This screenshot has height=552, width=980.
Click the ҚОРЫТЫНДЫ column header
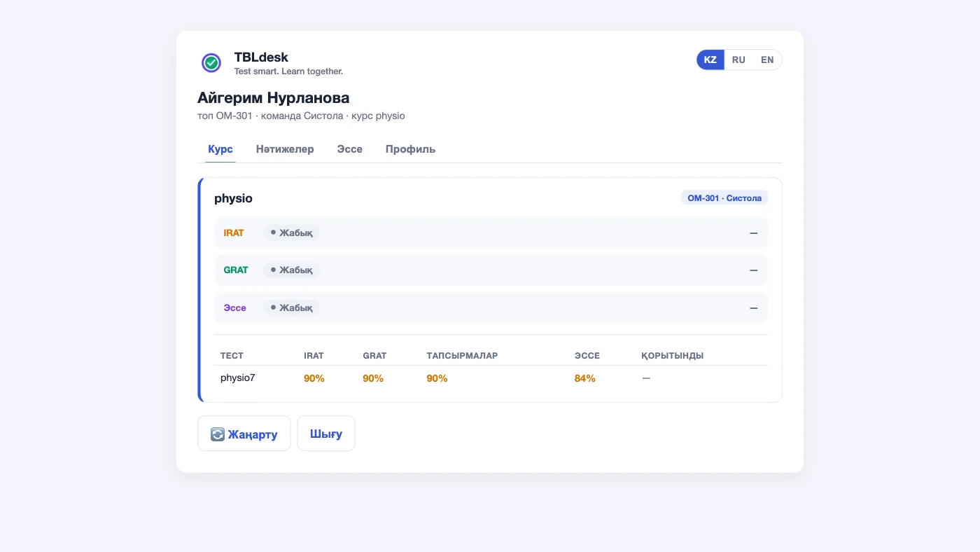tap(673, 356)
